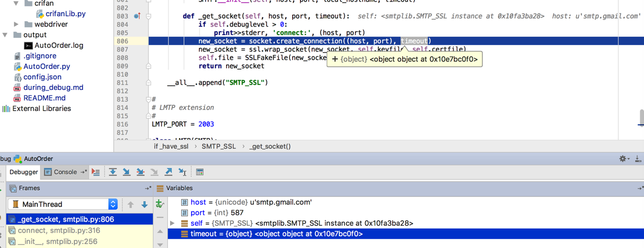Remove watch using the minus icon
Screen dimensions: 644x248
click(x=161, y=217)
